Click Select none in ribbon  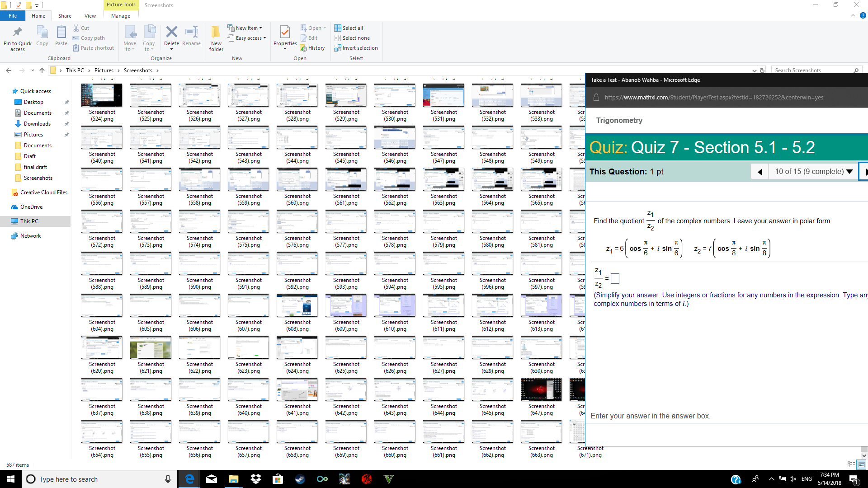point(352,38)
